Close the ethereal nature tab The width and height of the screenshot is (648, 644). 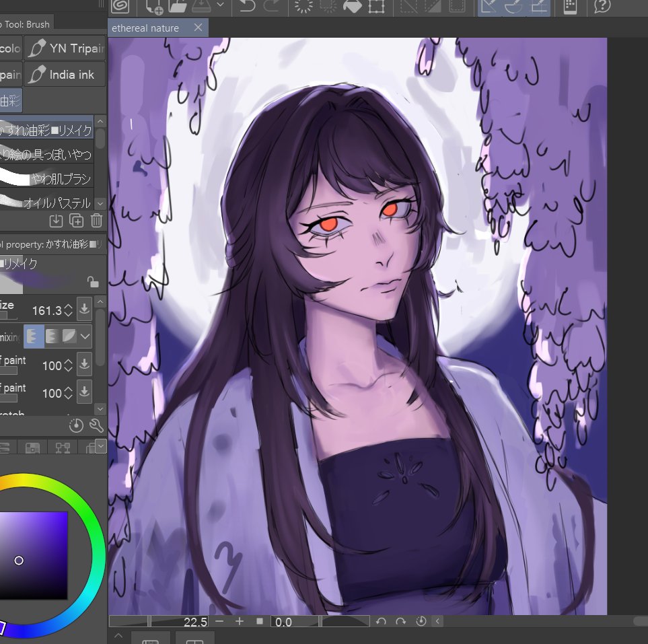click(199, 28)
